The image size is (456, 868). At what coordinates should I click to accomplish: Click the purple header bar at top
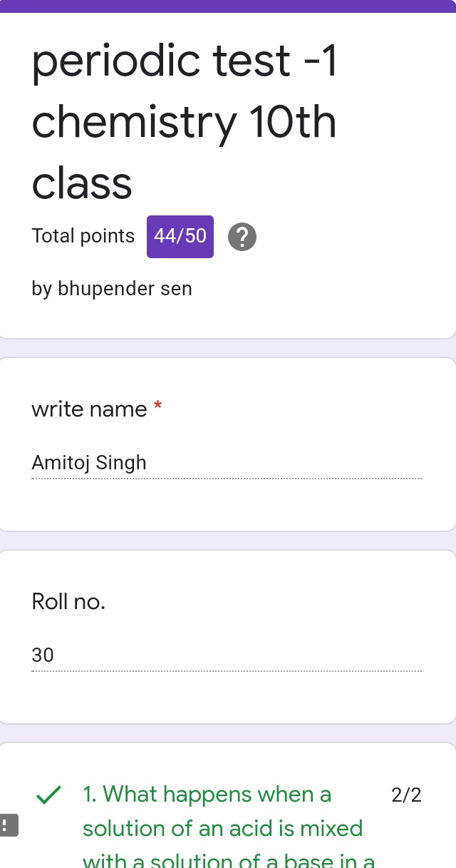coord(228,6)
